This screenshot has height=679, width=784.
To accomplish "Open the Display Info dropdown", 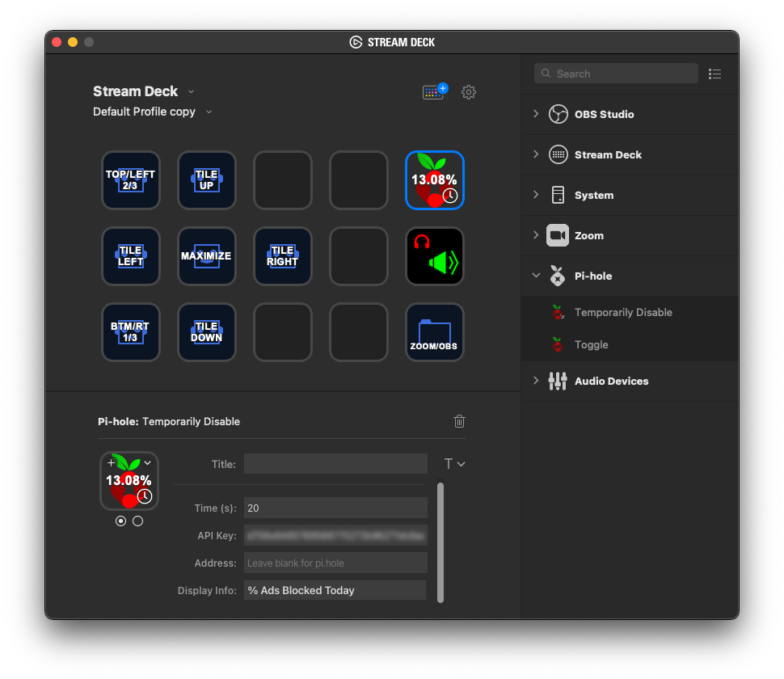I will 335,590.
